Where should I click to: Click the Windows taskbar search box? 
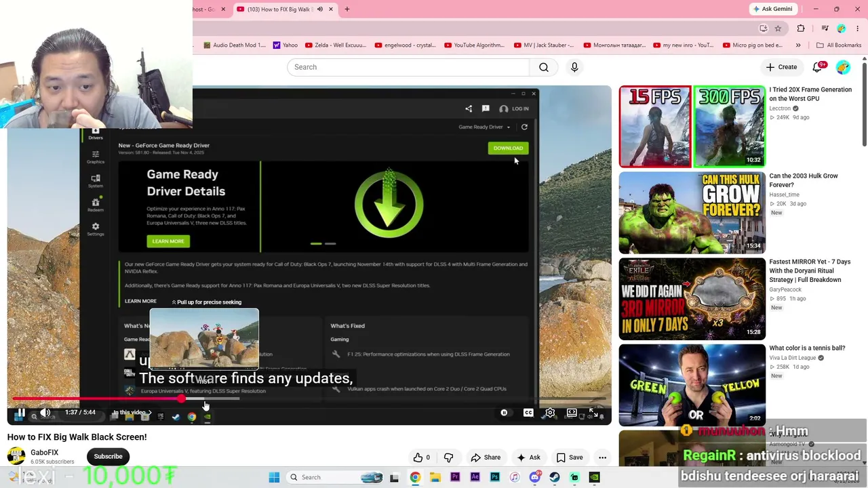[x=334, y=477]
